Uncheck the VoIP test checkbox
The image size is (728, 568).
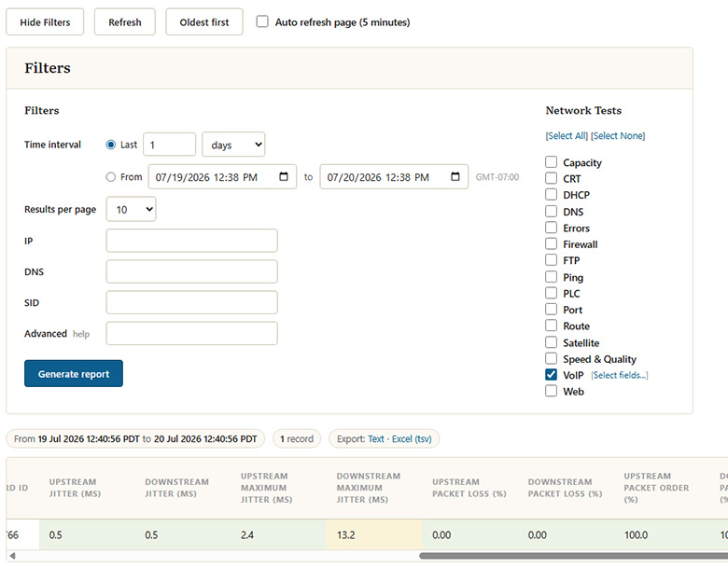click(x=551, y=375)
